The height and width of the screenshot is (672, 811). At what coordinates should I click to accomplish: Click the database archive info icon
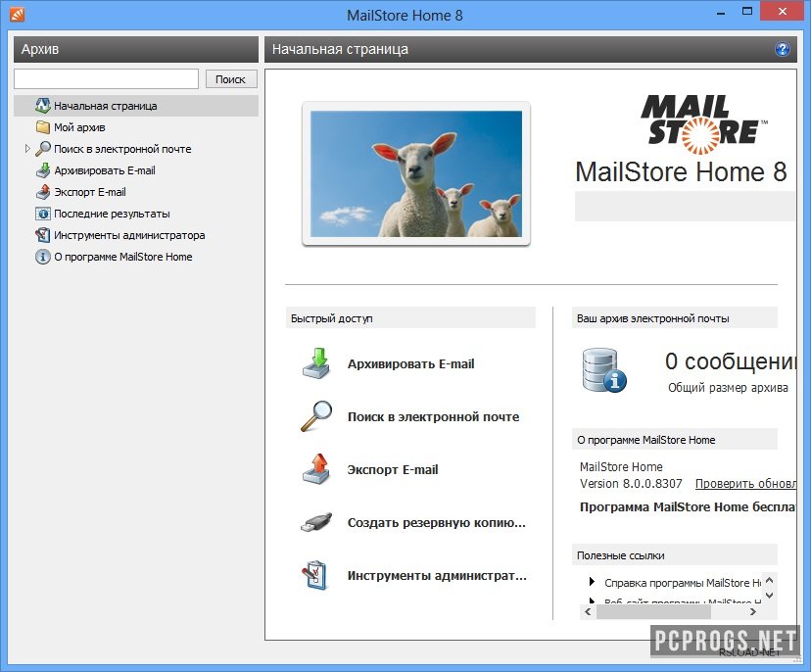point(602,370)
